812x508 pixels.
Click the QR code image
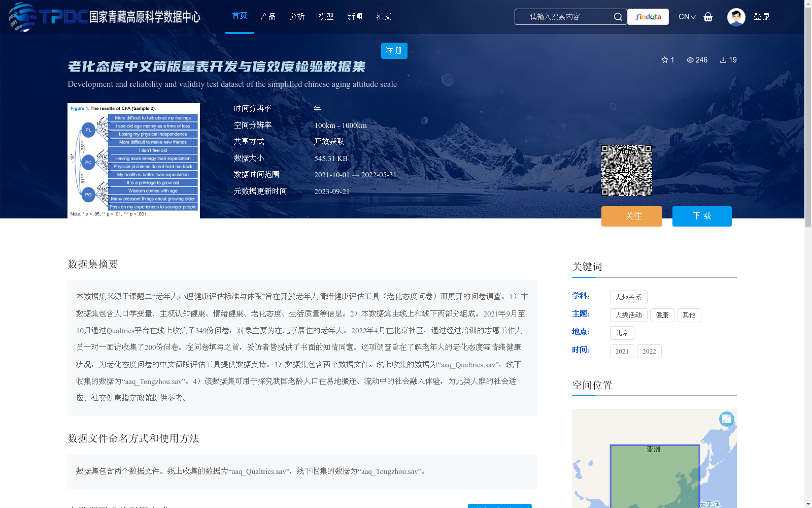tap(627, 171)
